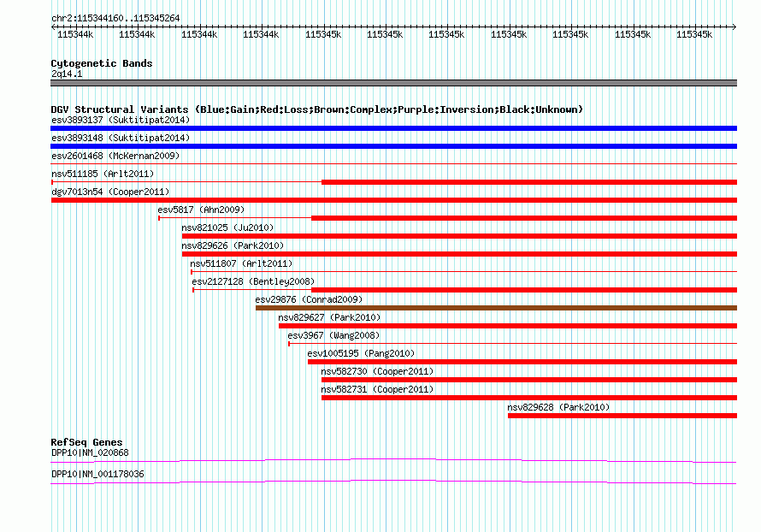The width and height of the screenshot is (761, 532).
Task: Click the esv3967 (Wang2008) variant label
Action: point(333,335)
